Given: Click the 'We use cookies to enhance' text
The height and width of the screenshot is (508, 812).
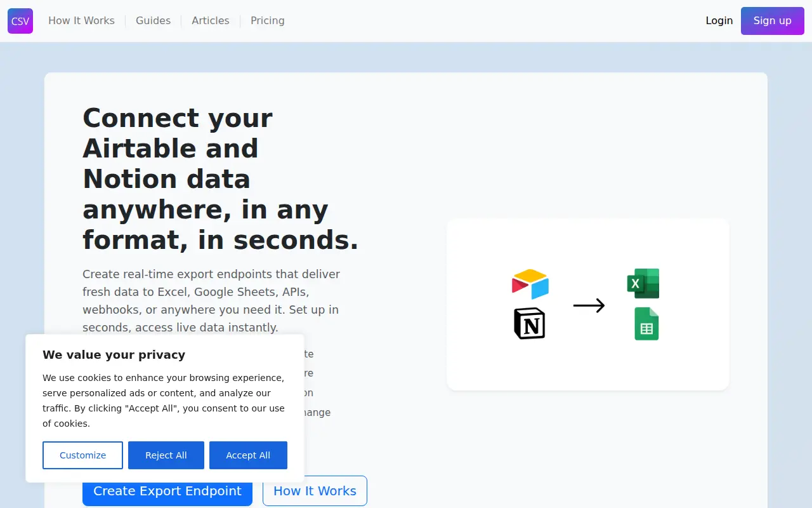Looking at the screenshot, I should point(164,401).
